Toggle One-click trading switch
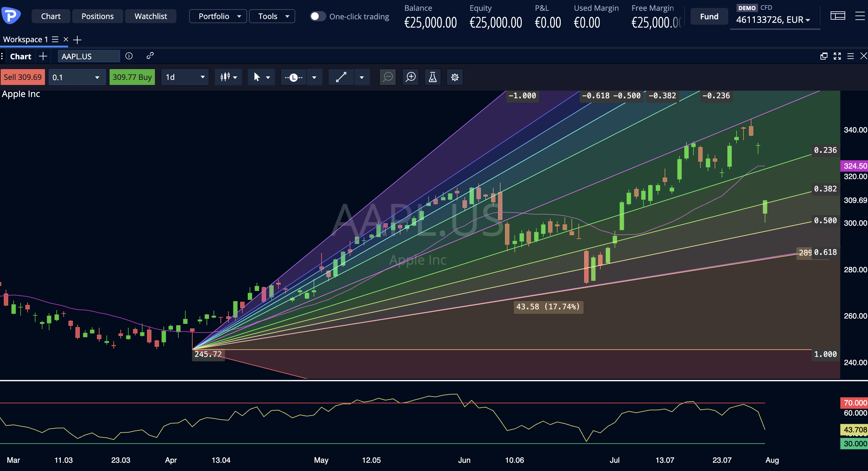 click(317, 16)
